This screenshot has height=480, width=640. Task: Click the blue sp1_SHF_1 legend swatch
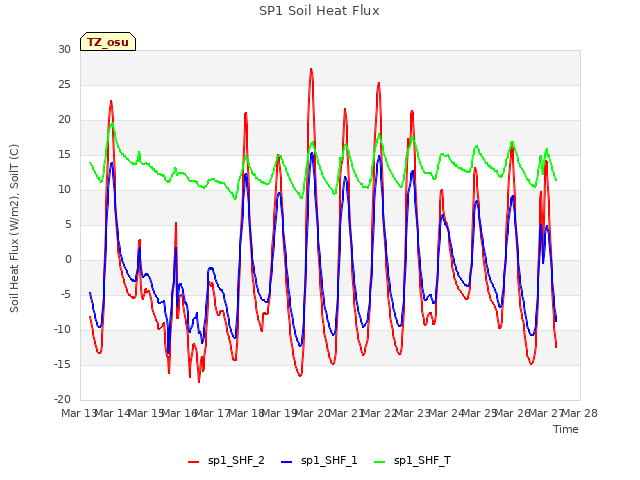[287, 462]
